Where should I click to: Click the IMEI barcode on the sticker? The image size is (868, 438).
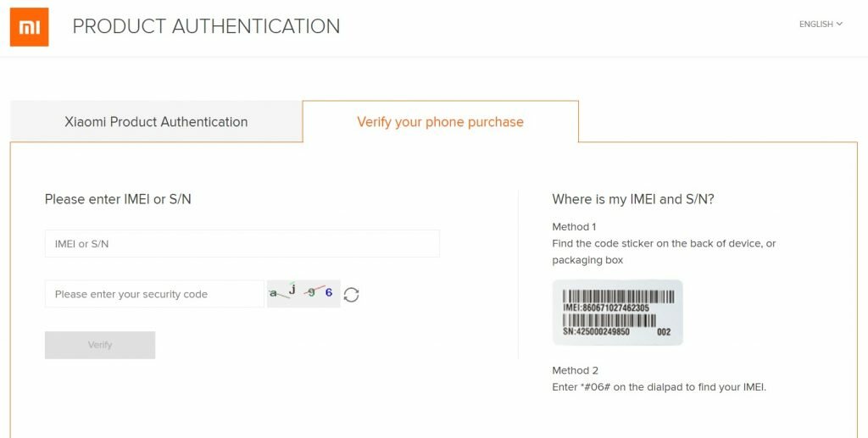(x=617, y=296)
